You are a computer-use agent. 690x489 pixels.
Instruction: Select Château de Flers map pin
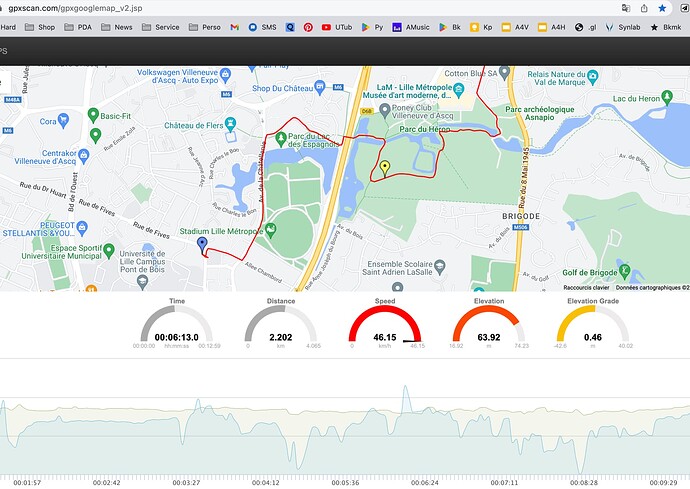(230, 124)
